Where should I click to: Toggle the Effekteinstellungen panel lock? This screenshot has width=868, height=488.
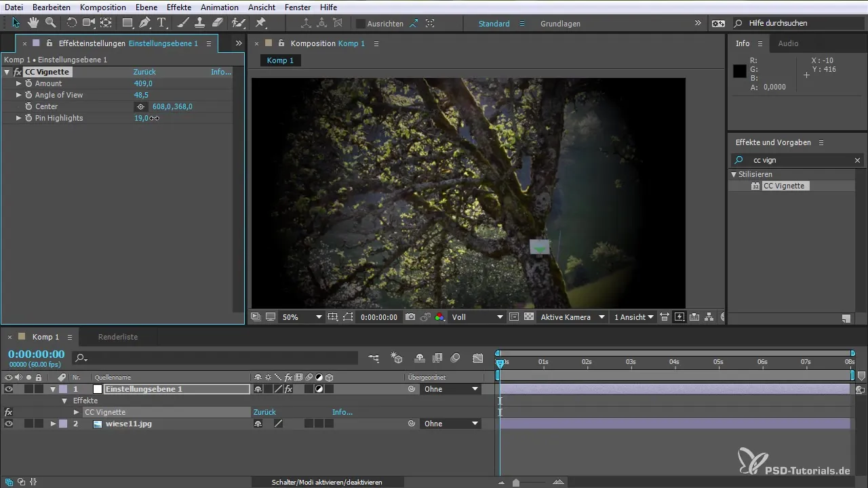(50, 43)
